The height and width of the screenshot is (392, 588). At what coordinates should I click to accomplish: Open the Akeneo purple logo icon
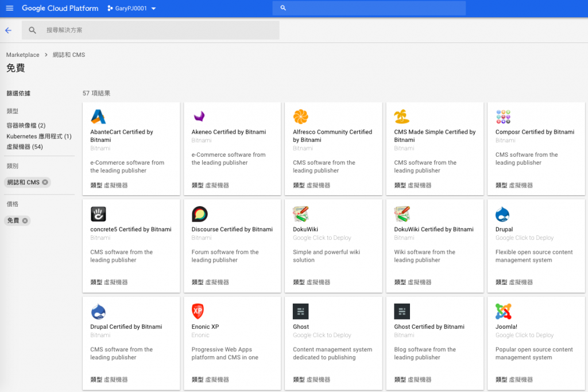coord(199,117)
